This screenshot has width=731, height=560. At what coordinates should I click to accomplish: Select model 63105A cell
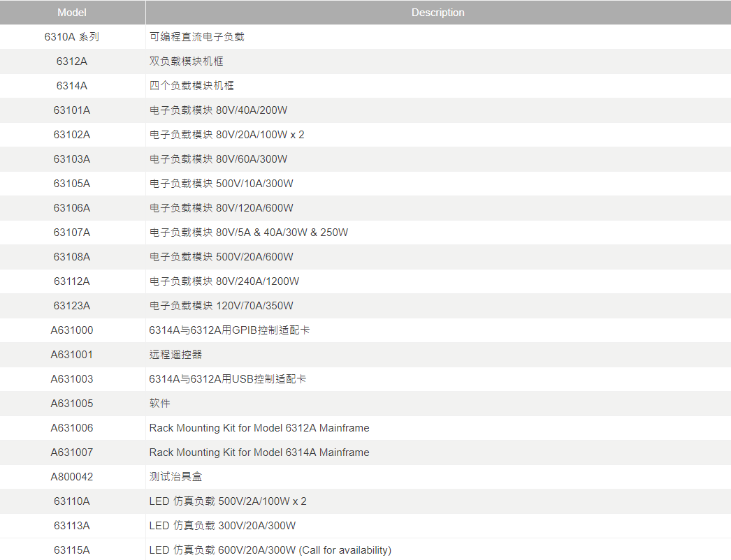click(72, 184)
